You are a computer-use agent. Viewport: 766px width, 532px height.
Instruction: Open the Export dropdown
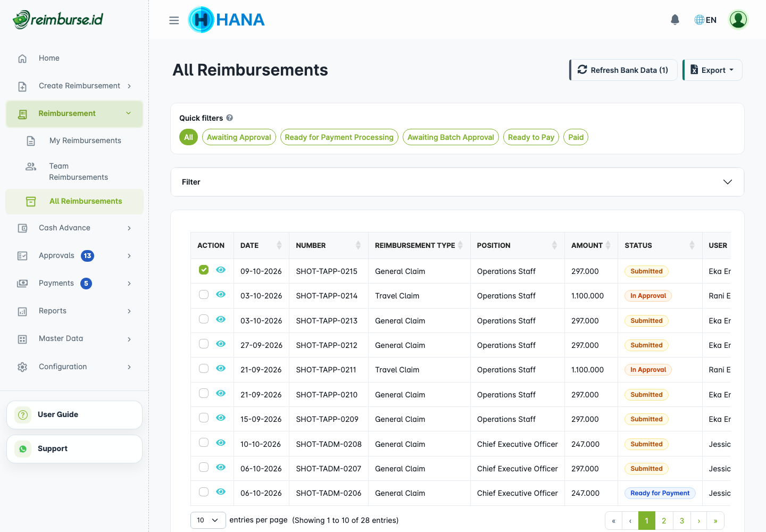click(x=713, y=70)
